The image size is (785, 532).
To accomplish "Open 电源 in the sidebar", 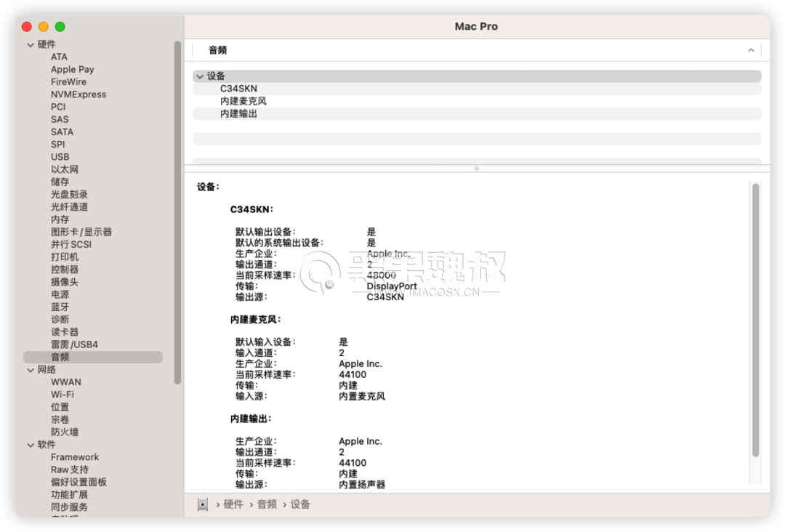I will 60,295.
